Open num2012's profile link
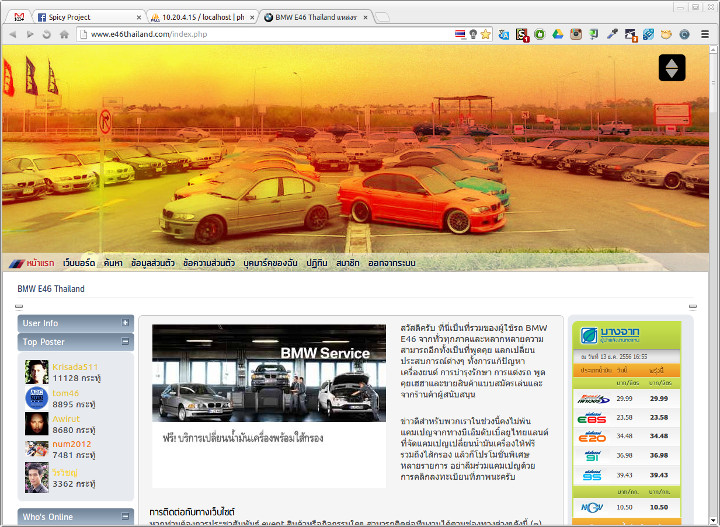 click(72, 444)
